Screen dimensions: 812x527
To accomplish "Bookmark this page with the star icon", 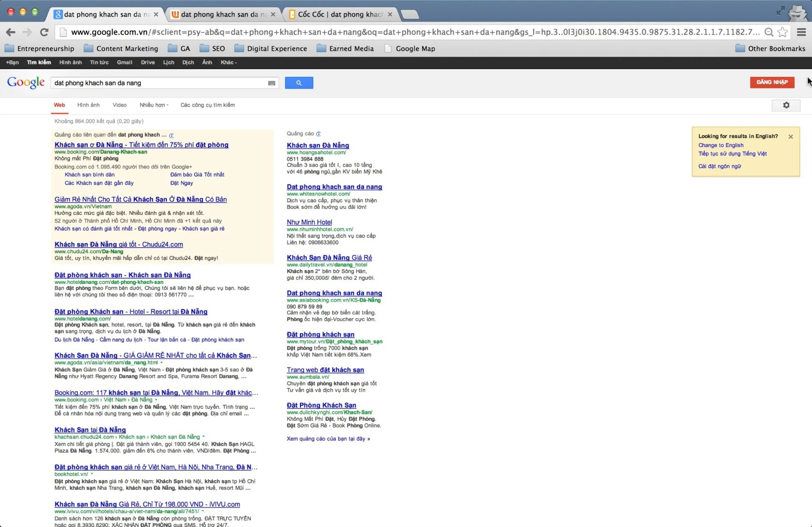I will coord(782,32).
